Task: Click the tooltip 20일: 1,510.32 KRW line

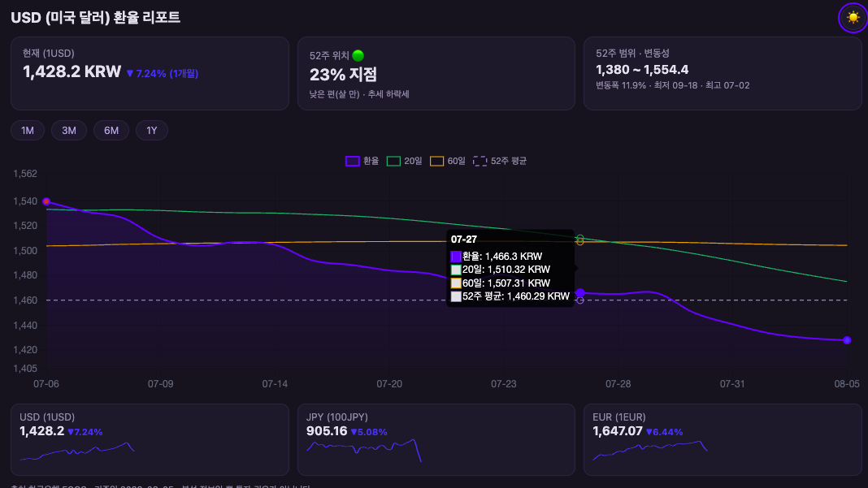Action: pos(501,270)
